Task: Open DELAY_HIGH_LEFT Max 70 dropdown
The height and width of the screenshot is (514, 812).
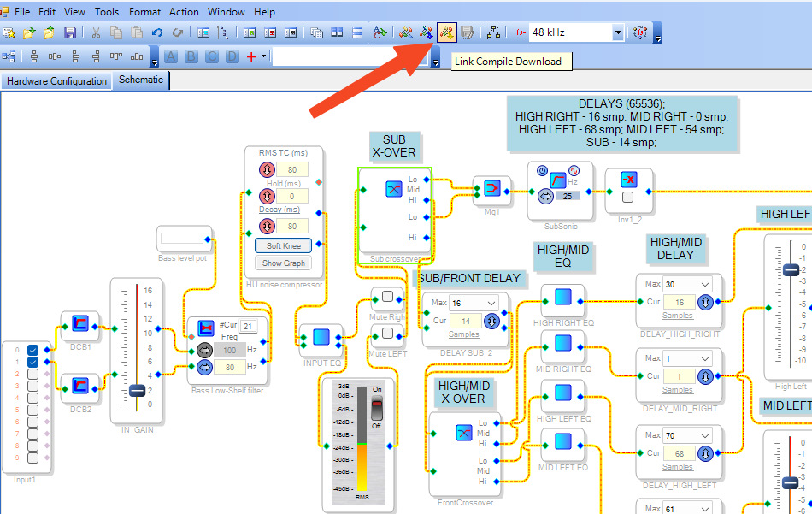Action: click(705, 436)
